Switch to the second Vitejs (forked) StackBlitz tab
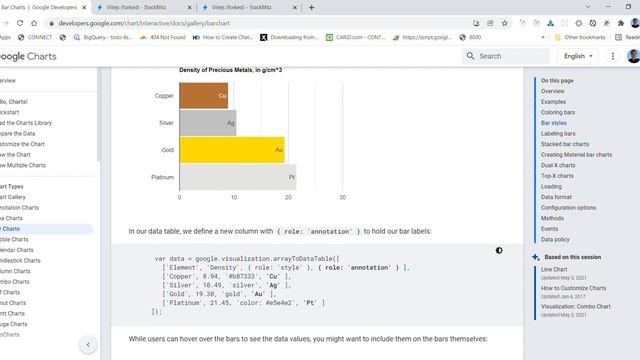This screenshot has height=360, width=640. [249, 7]
